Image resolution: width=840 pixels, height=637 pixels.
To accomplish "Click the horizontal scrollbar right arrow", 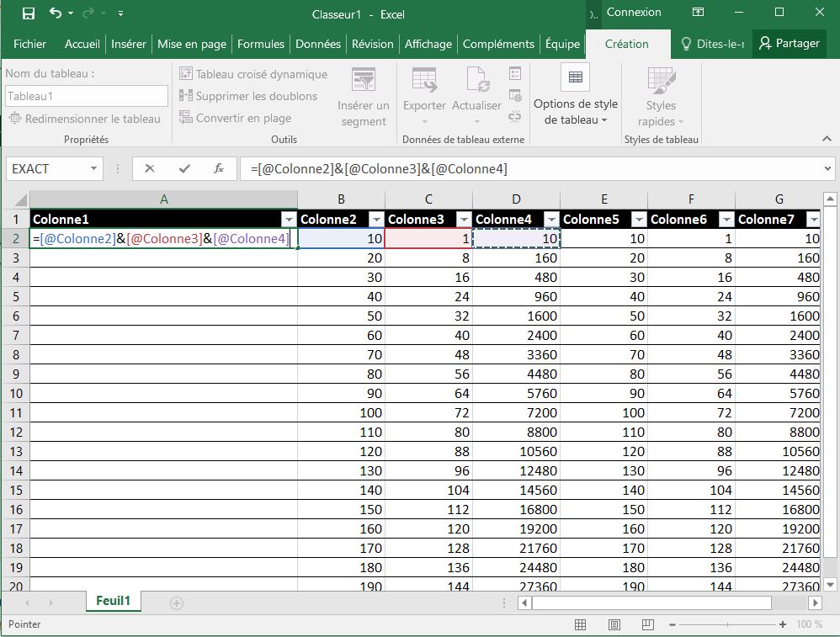I will tap(815, 602).
